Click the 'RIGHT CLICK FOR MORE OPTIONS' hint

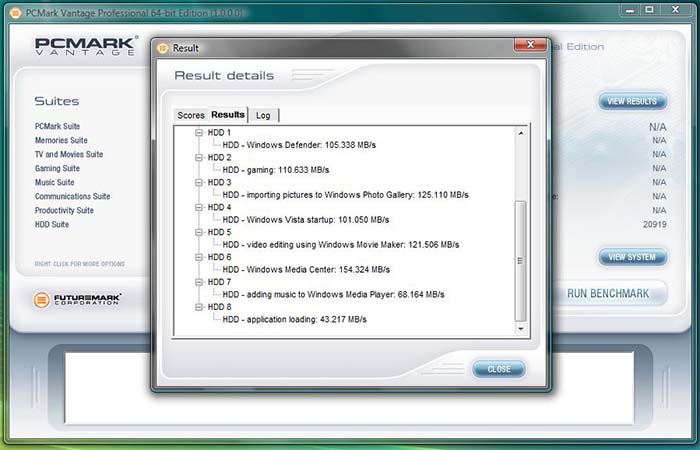click(x=79, y=264)
